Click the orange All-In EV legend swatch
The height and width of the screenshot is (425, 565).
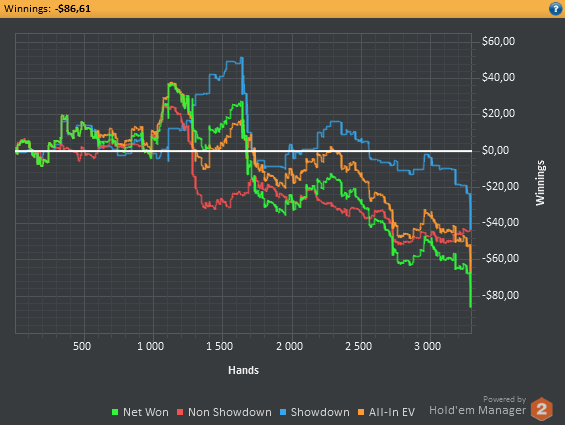tap(361, 412)
